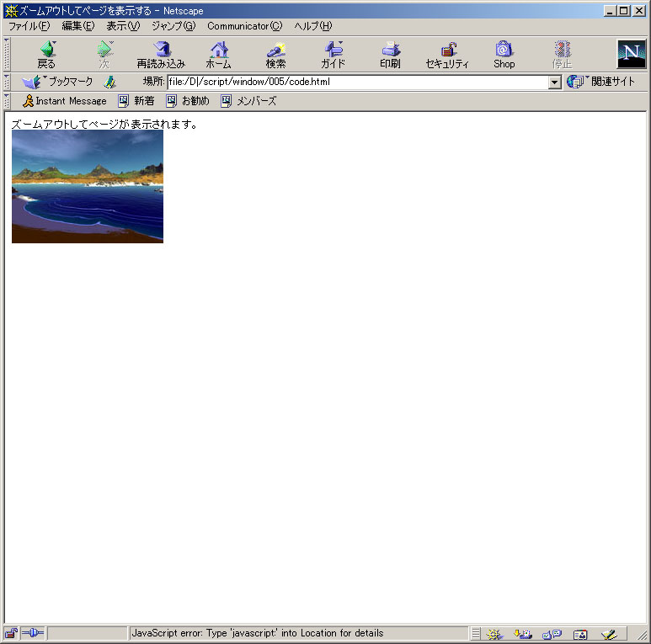
Task: Open Composer from the component bar
Action: (609, 634)
